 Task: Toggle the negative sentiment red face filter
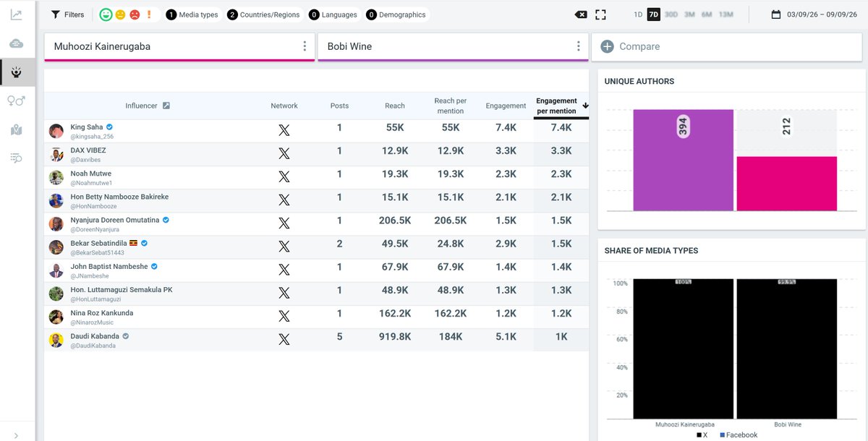135,14
